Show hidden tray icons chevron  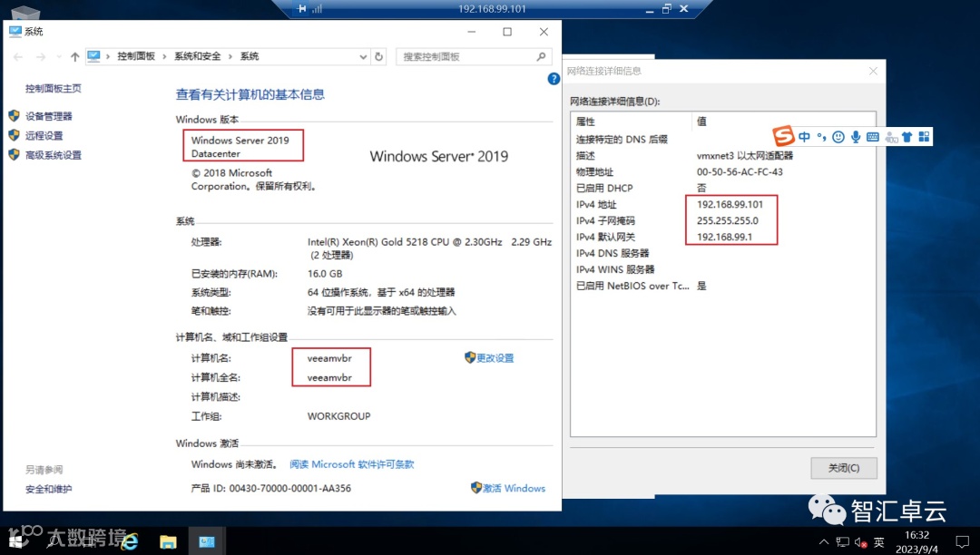(x=824, y=542)
